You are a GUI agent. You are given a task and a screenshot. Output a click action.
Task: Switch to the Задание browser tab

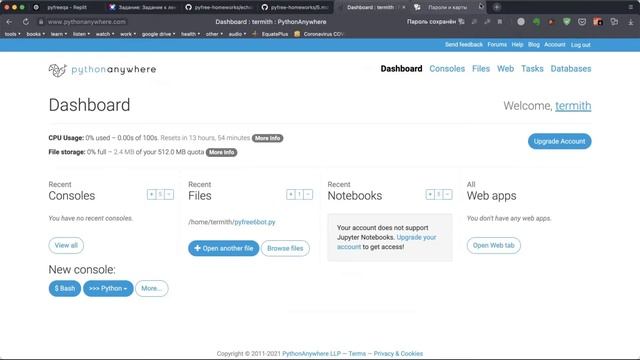[x=141, y=7]
